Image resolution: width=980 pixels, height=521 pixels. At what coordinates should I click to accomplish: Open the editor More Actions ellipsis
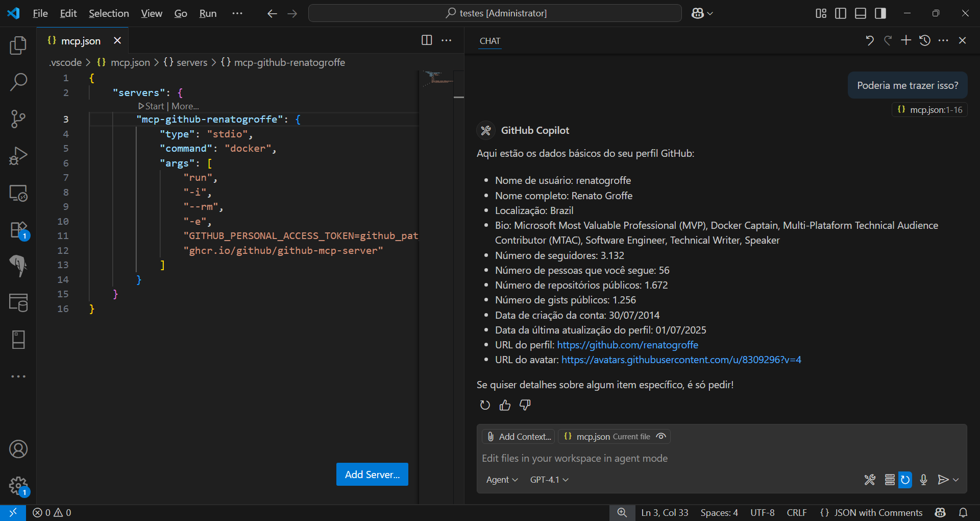tap(447, 40)
